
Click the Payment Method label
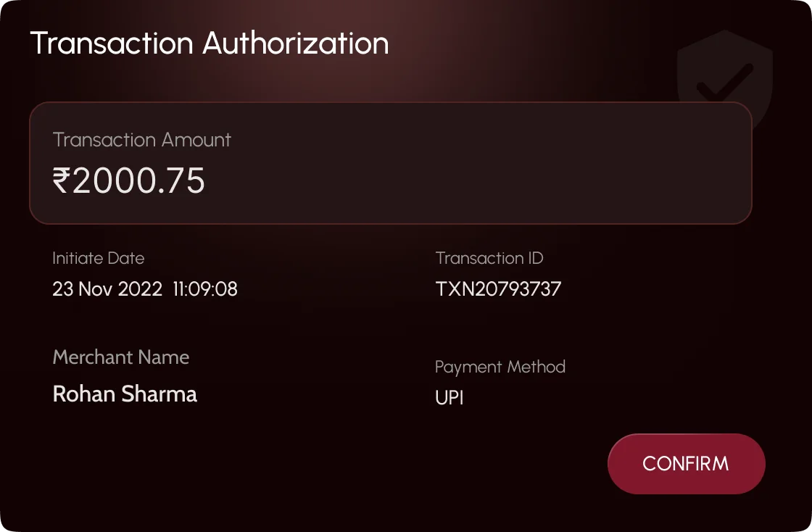pos(500,367)
